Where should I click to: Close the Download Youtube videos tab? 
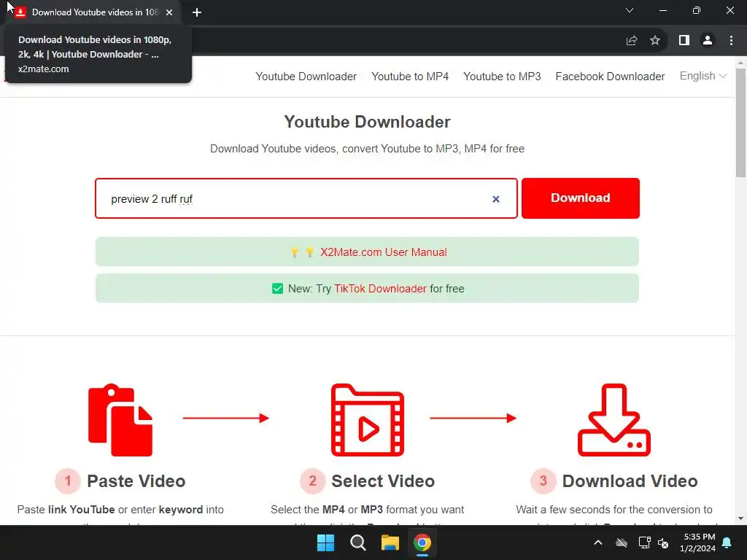coord(169,12)
